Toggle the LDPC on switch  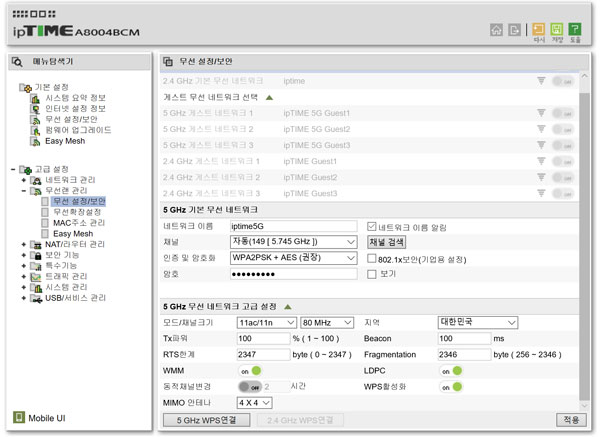point(451,370)
